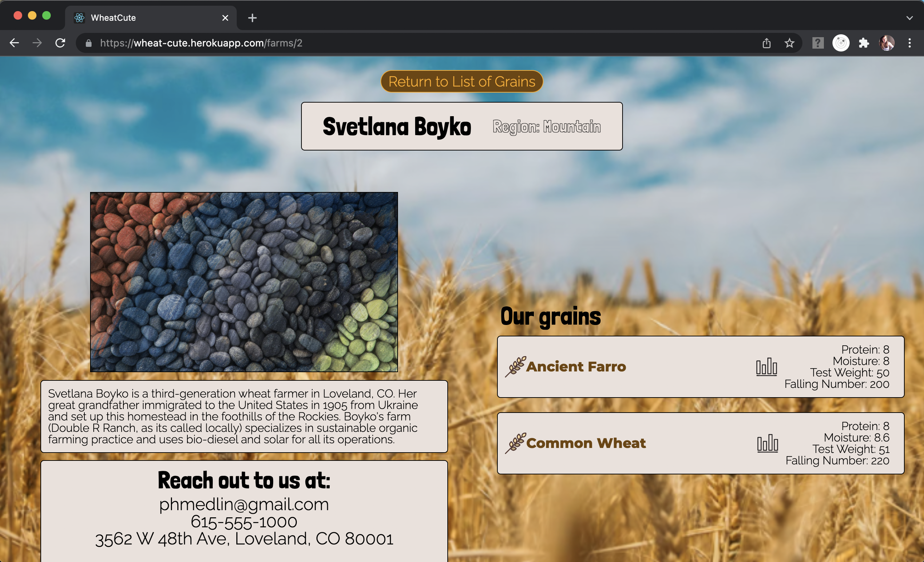Click Ancient Farro Falling Number: 200

coord(837,384)
